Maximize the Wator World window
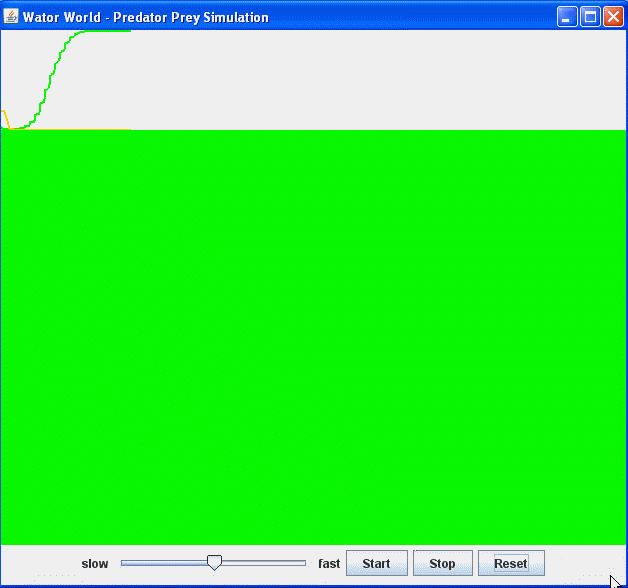 (590, 17)
